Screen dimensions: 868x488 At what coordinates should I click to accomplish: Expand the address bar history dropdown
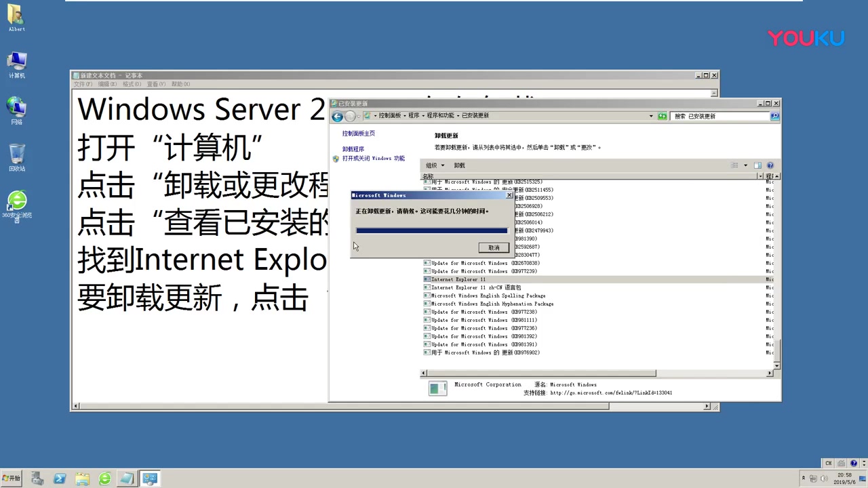(652, 115)
